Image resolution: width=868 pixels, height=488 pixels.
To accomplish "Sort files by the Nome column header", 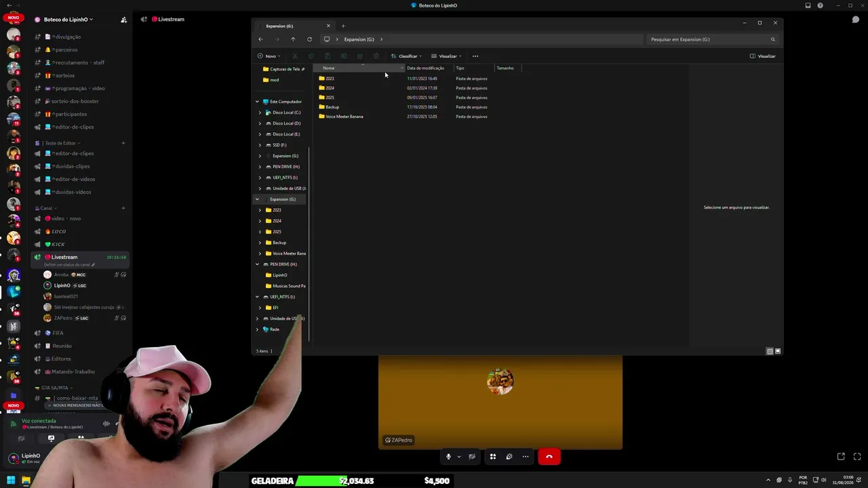I will [x=359, y=68].
